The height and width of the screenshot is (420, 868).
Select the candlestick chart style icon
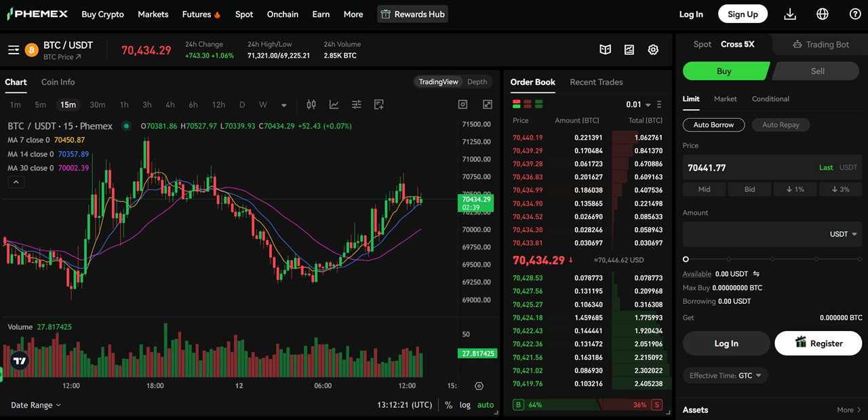click(311, 104)
